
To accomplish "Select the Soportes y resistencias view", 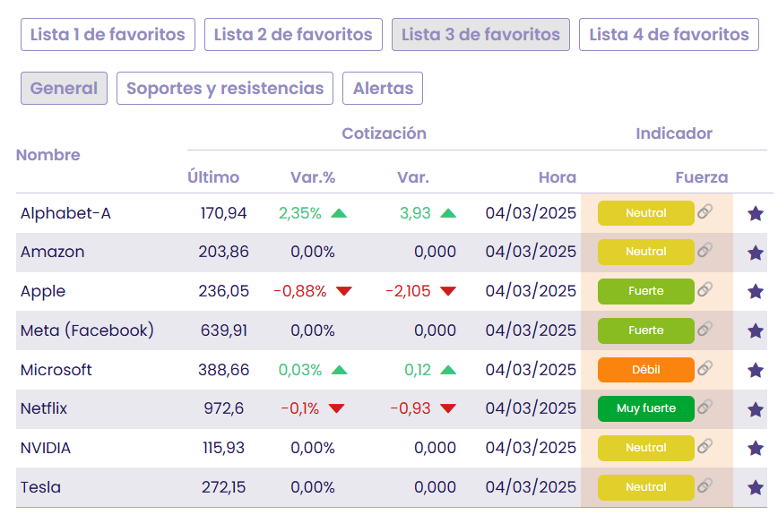I will tap(225, 89).
